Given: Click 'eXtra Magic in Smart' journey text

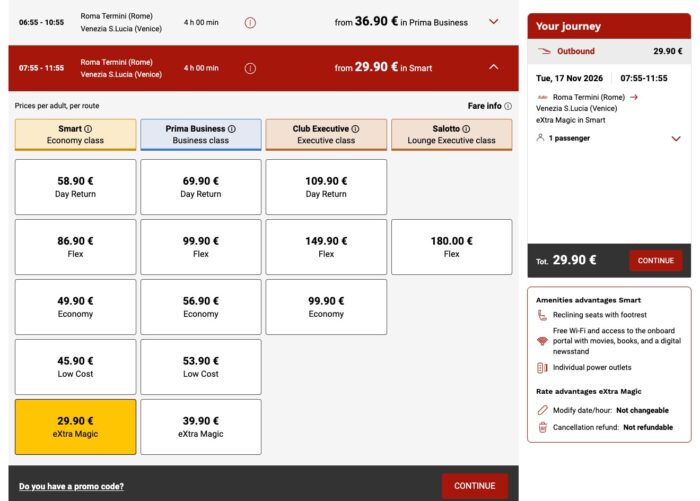Looking at the screenshot, I should 571,120.
